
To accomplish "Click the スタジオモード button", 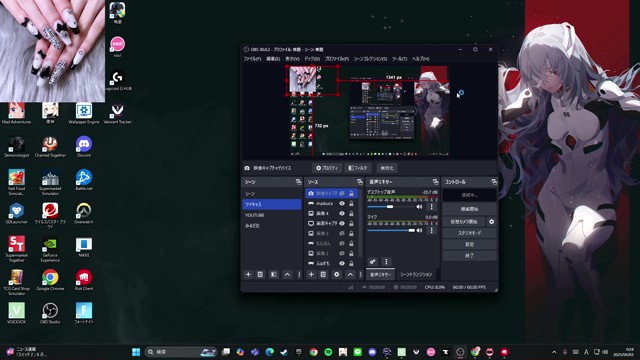I will point(469,233).
